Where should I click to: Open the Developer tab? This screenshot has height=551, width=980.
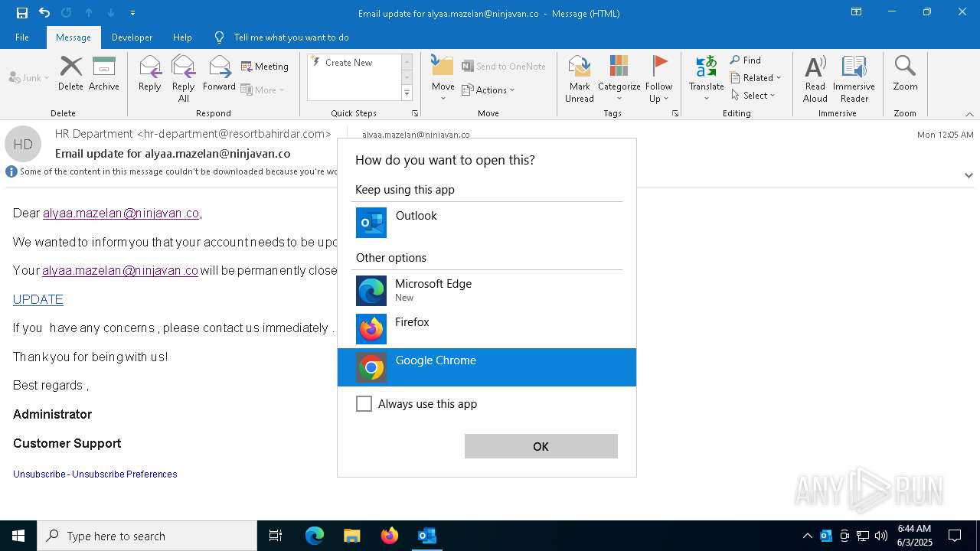point(132,37)
